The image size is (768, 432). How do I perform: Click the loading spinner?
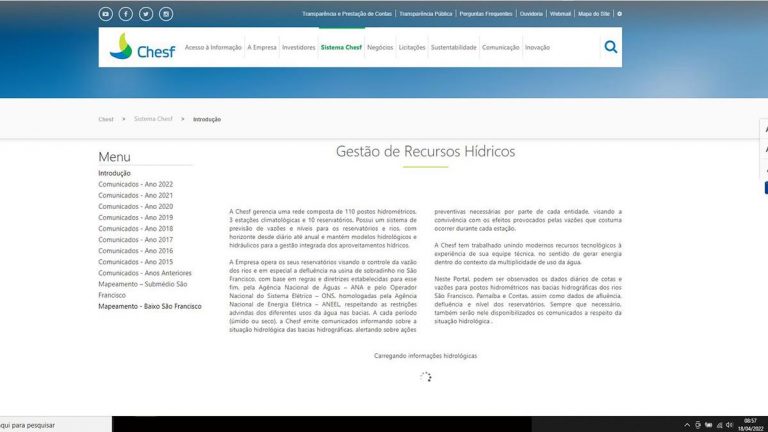point(426,377)
